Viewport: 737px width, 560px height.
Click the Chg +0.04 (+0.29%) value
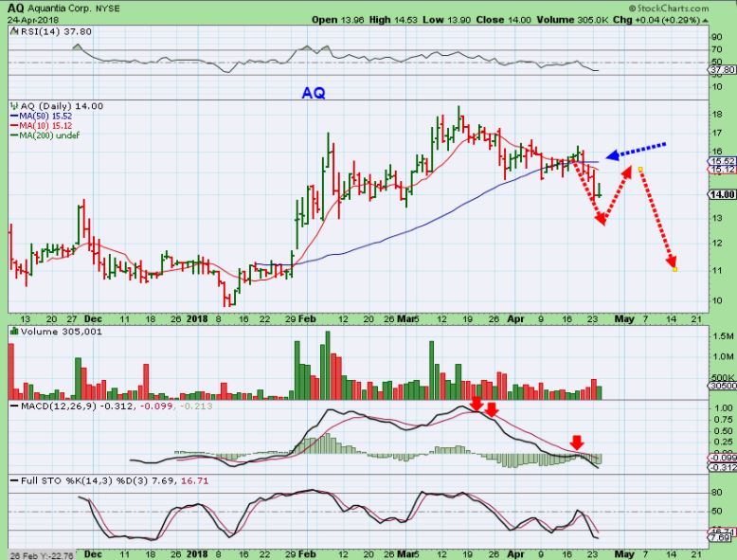click(656, 20)
